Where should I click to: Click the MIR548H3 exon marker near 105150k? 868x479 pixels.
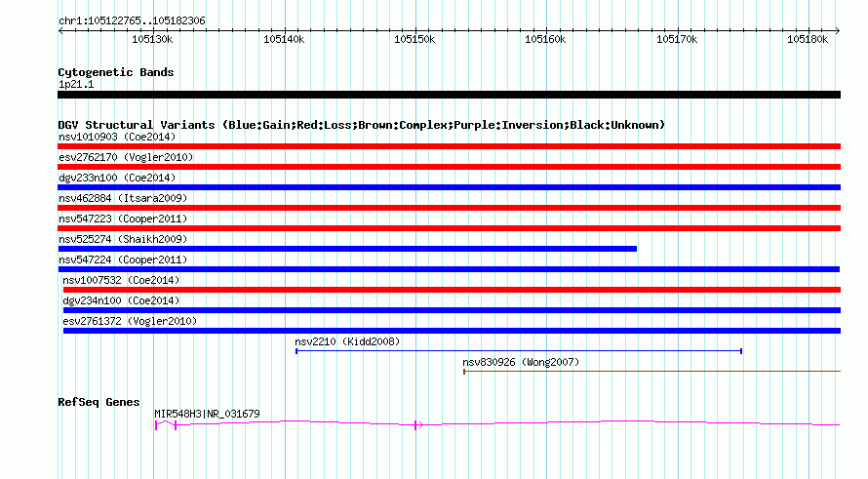(417, 424)
